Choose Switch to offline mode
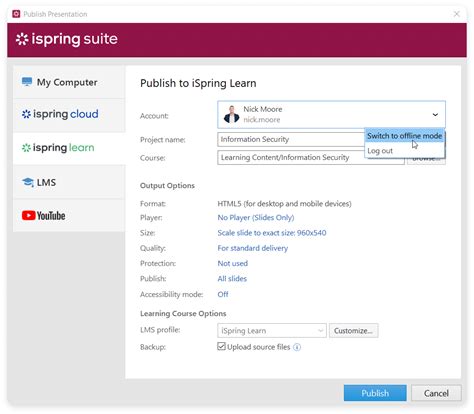The image size is (474, 414). [404, 136]
